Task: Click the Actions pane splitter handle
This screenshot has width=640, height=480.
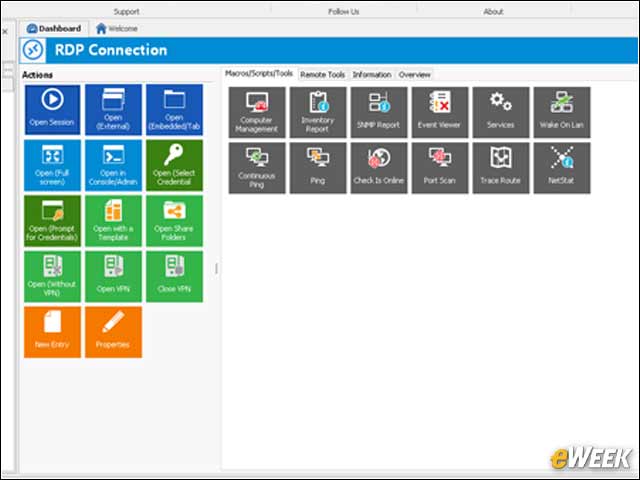Action: [x=216, y=268]
